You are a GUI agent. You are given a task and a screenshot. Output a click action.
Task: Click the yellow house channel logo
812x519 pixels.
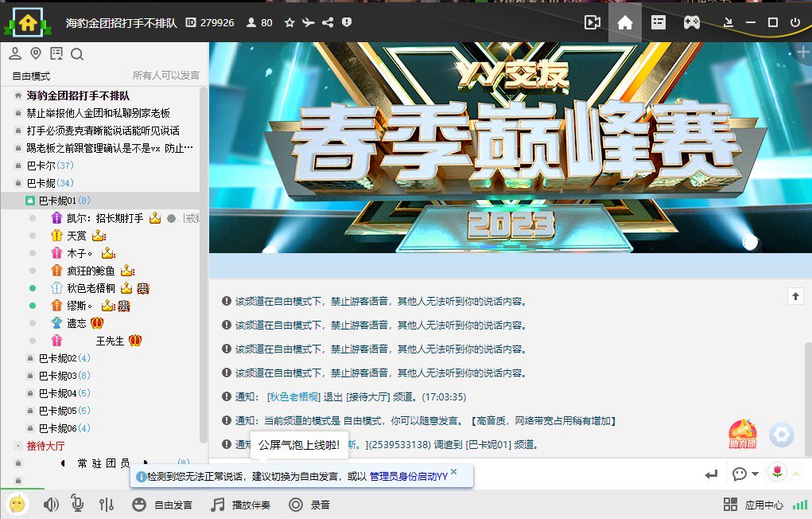[x=28, y=22]
